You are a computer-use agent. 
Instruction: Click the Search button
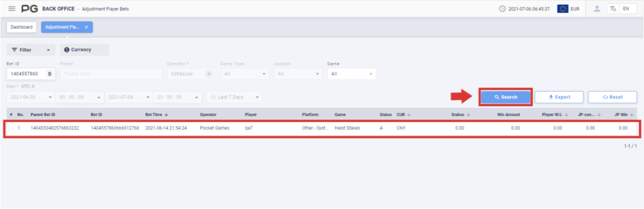506,97
